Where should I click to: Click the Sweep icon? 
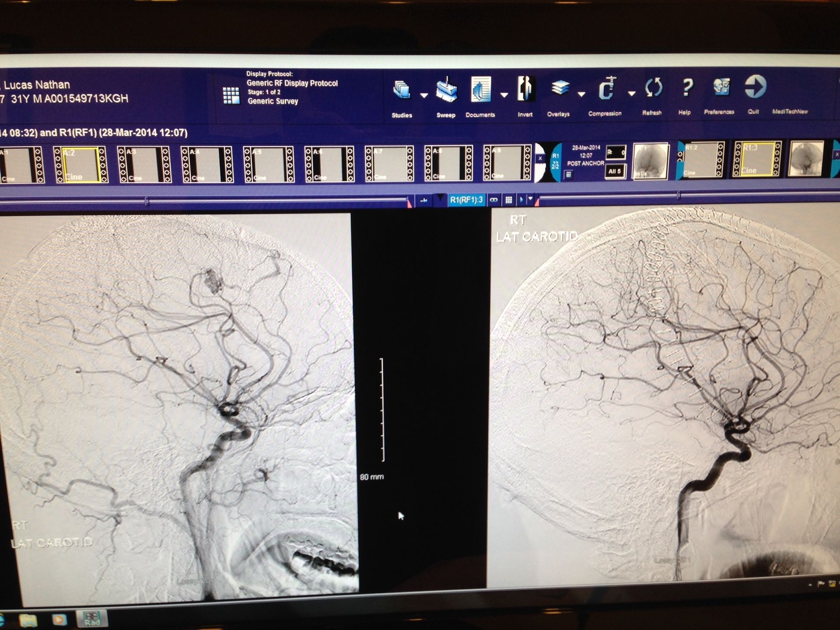pos(446,90)
